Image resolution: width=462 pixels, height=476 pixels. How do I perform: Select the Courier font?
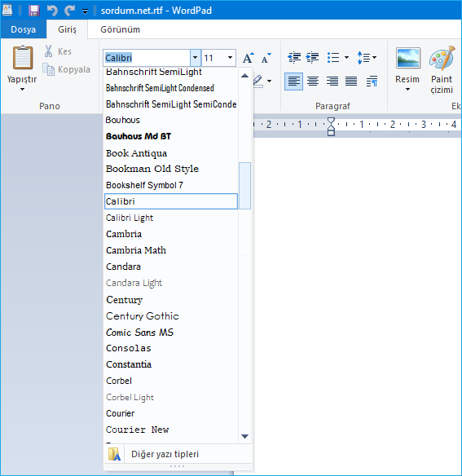[171, 413]
